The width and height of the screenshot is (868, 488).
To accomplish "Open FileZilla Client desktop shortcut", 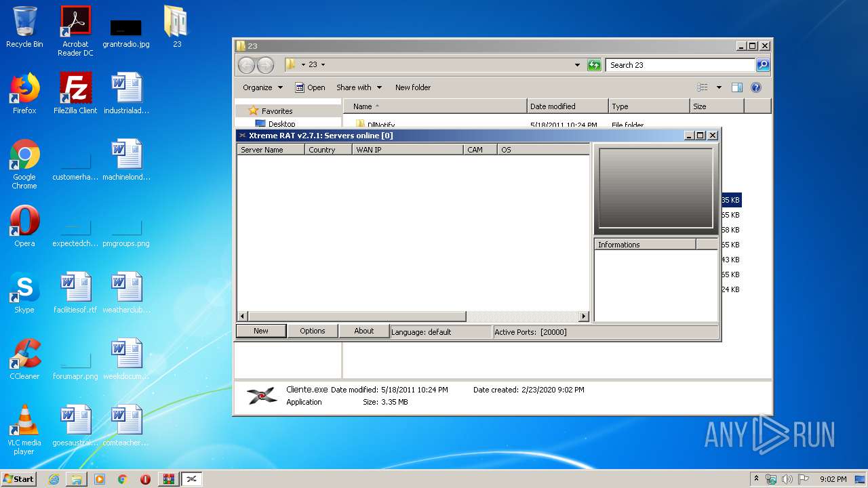I will (75, 94).
